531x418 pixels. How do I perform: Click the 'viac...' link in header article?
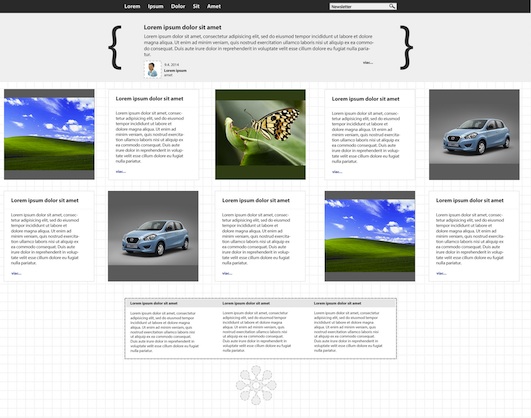[x=368, y=63]
